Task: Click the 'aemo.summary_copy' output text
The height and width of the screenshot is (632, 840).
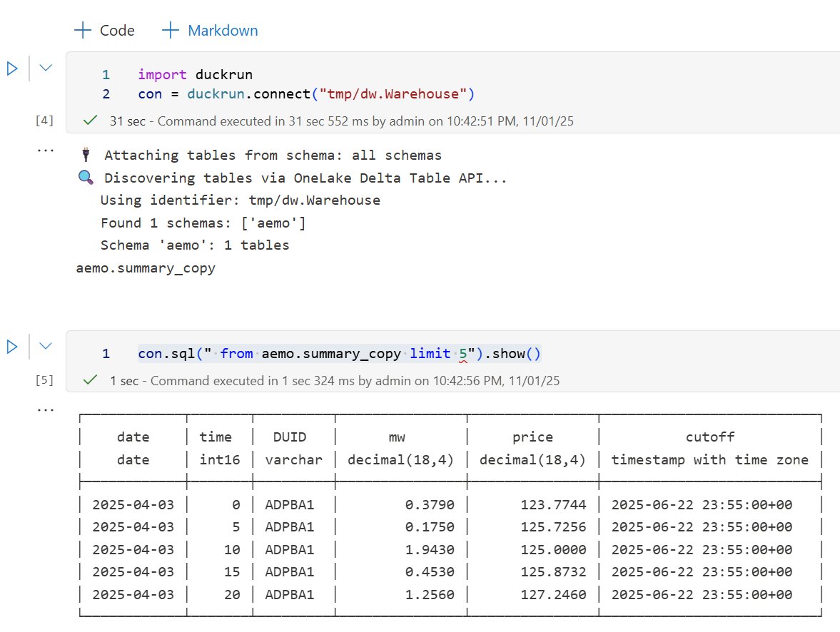Action: 146,267
